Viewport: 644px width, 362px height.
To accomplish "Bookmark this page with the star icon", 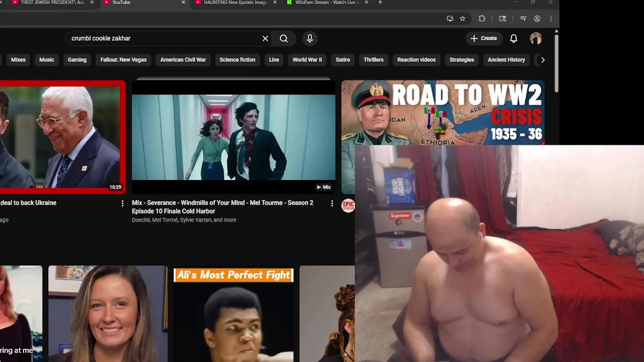I will pos(462,19).
